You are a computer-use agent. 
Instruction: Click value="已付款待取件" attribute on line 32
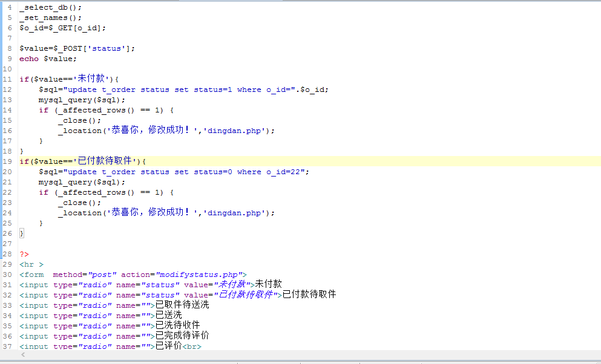(x=231, y=294)
